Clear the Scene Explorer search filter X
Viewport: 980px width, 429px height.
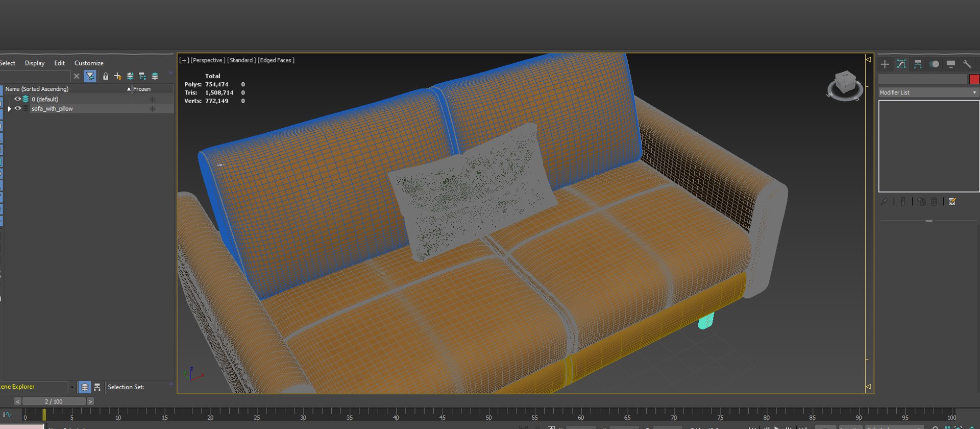point(77,76)
